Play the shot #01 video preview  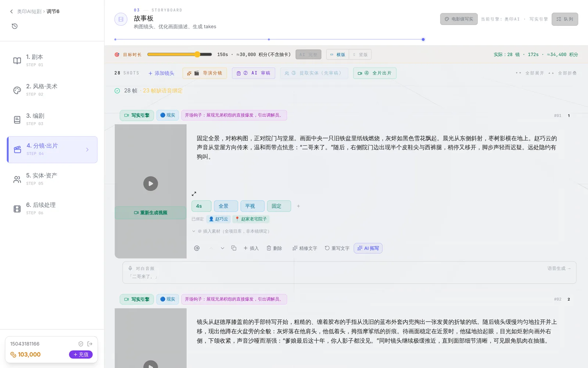coord(151,184)
